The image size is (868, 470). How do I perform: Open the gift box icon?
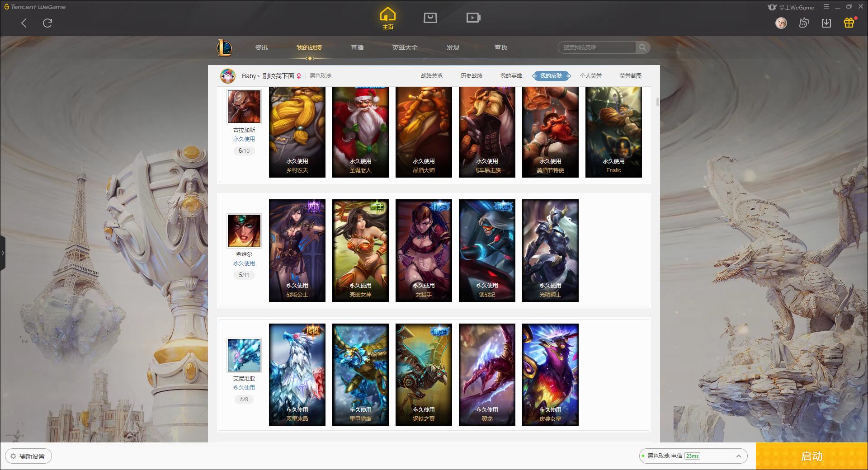click(x=849, y=23)
